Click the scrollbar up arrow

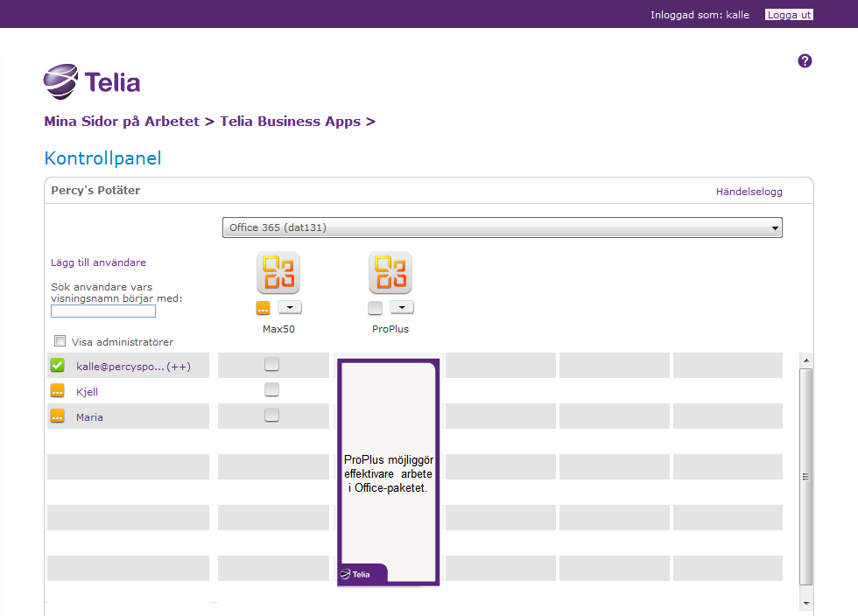point(806,360)
